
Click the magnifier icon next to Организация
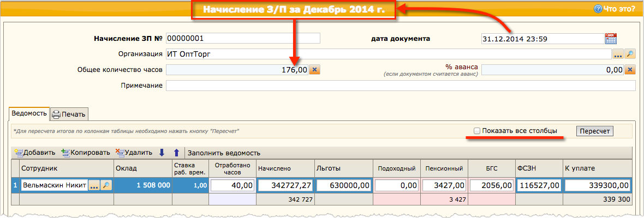click(x=630, y=54)
